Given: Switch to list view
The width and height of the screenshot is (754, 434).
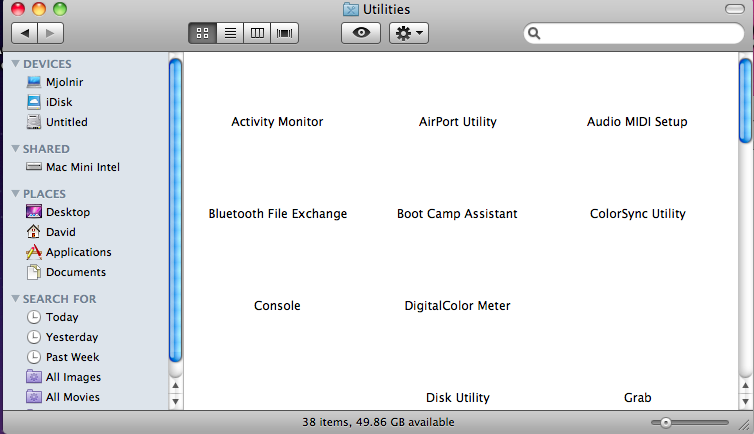Looking at the screenshot, I should pos(230,33).
